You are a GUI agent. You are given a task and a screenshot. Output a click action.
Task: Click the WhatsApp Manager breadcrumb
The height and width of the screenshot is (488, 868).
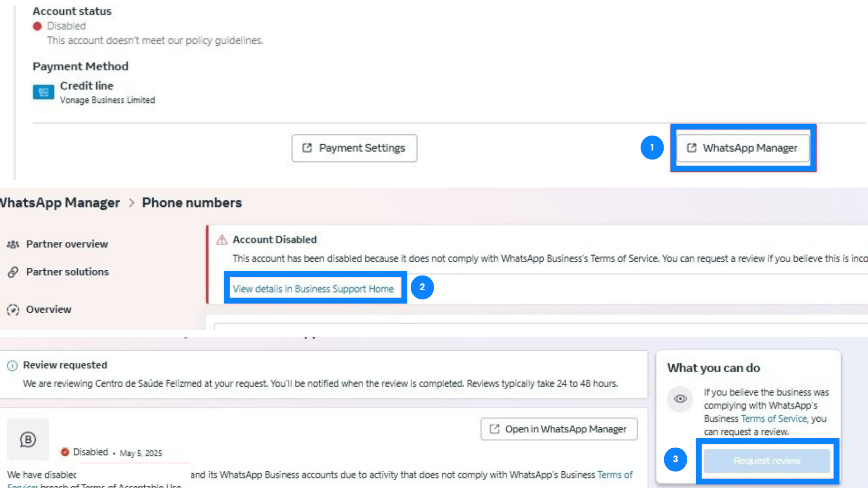coord(60,203)
